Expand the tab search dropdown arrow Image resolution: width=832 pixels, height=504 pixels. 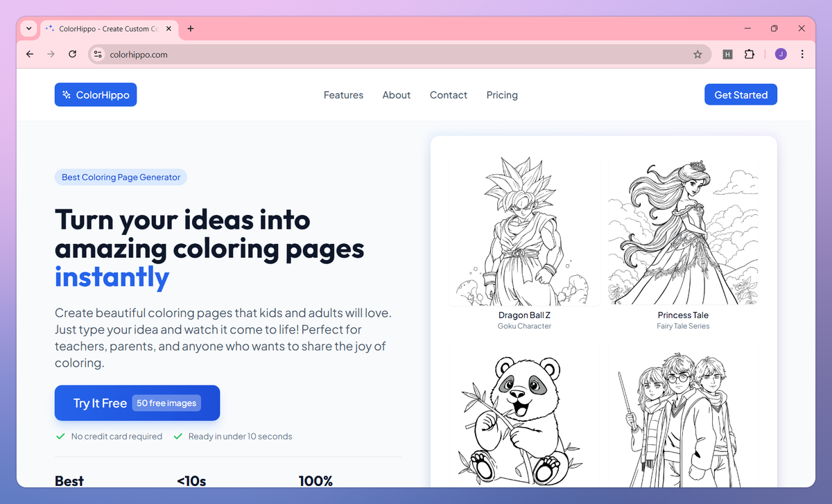pos(28,28)
